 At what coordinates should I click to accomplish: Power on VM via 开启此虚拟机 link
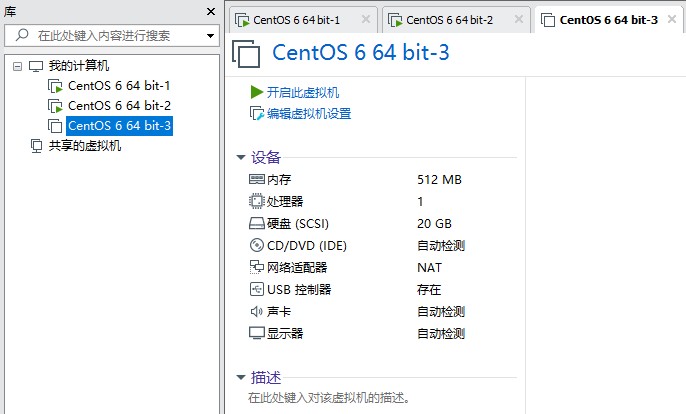tap(303, 92)
